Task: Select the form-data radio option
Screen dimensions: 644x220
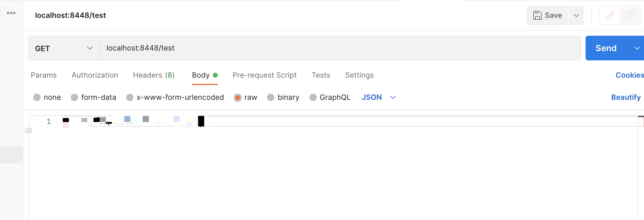Action: click(74, 97)
